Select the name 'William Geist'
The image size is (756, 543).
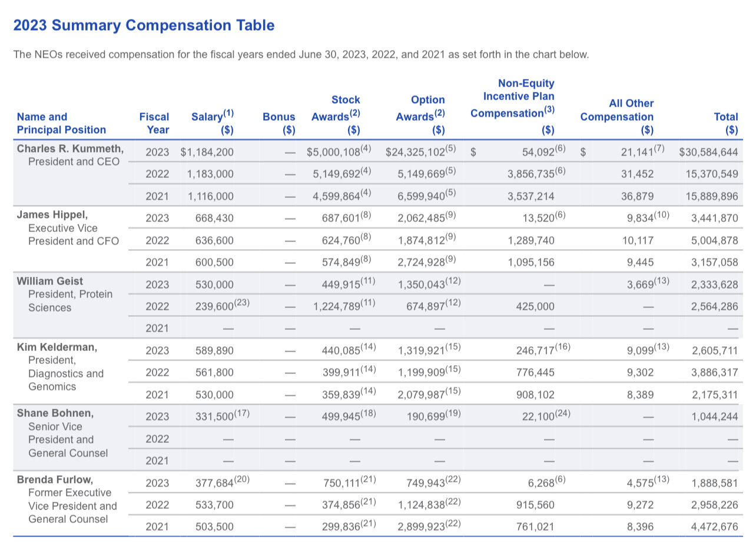50,281
